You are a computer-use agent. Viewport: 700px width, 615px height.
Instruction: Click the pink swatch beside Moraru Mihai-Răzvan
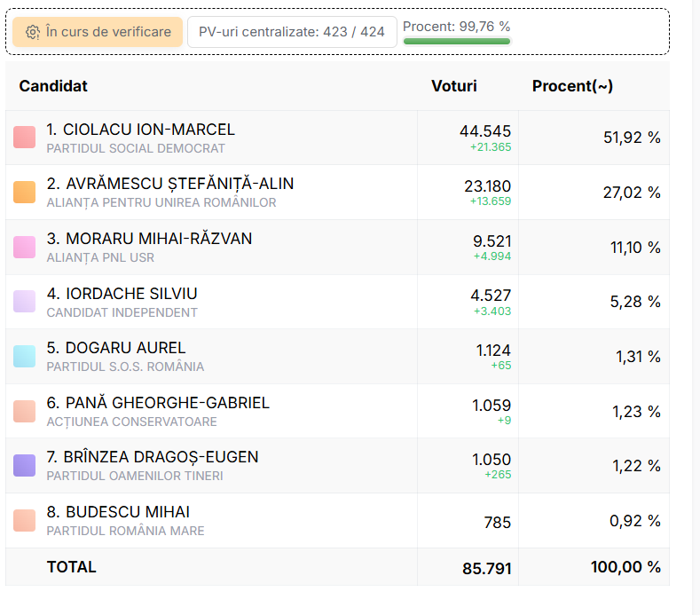coord(25,247)
